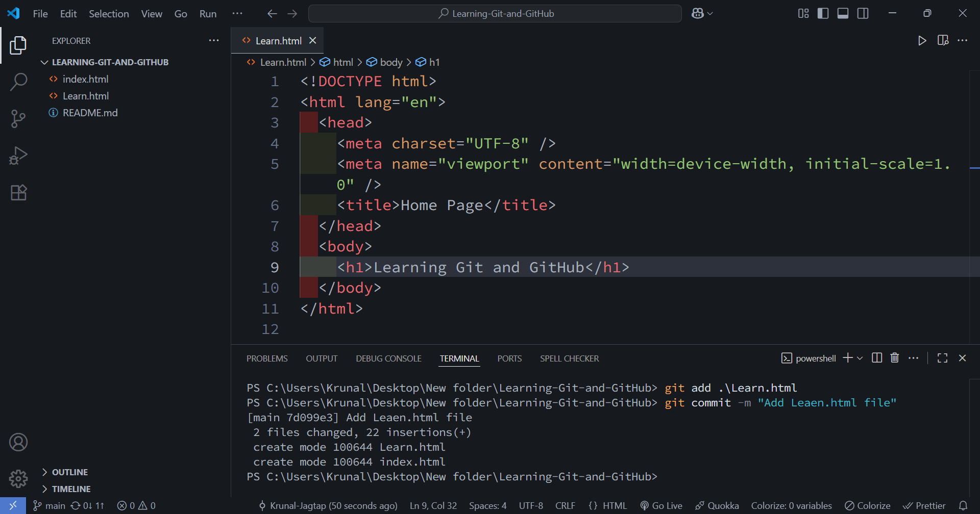The height and width of the screenshot is (514, 980).
Task: Open the Edit menu
Action: 68,14
